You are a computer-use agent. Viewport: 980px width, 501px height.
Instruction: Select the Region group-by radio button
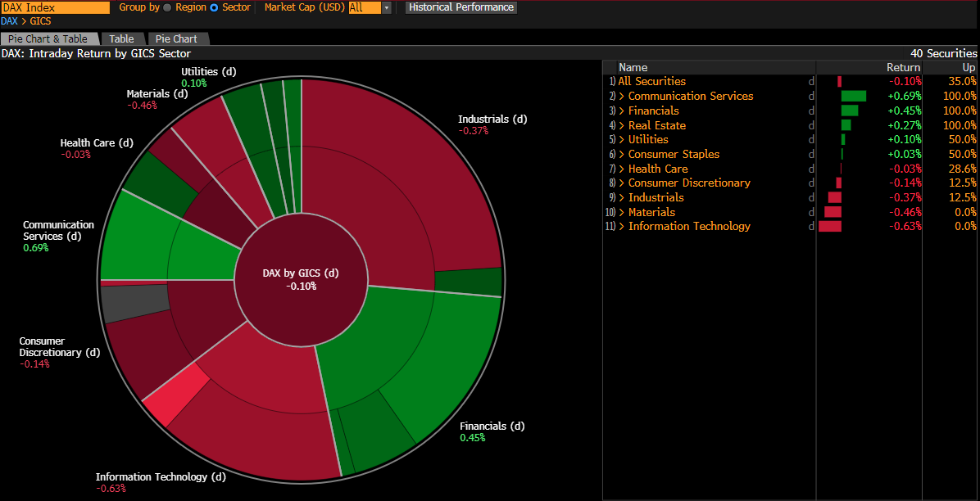tap(168, 7)
